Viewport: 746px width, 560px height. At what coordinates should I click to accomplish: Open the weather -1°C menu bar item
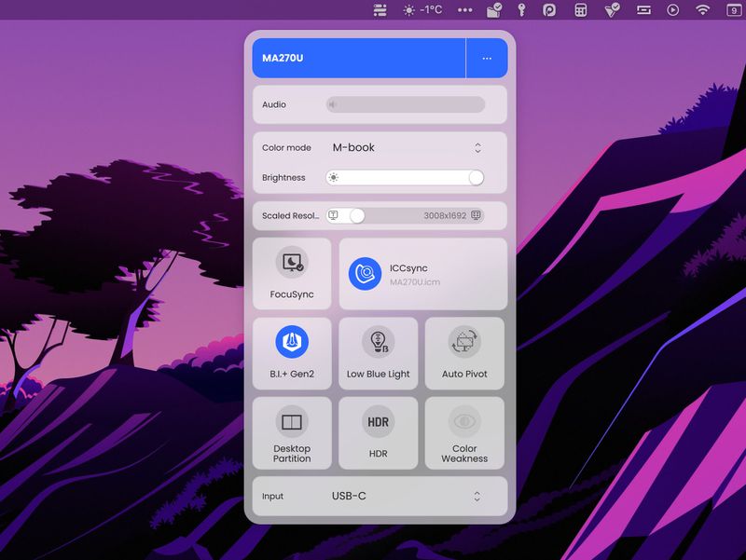pyautogui.click(x=422, y=10)
